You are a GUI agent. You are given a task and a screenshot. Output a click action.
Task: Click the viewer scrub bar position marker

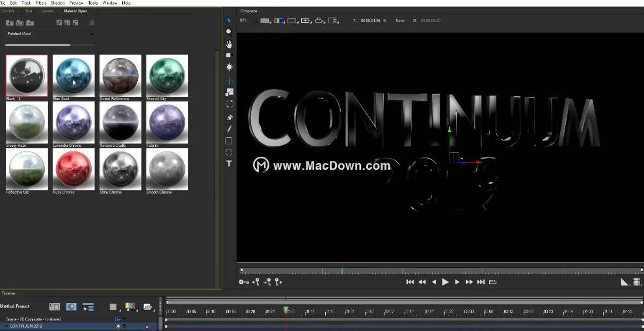tap(342, 271)
